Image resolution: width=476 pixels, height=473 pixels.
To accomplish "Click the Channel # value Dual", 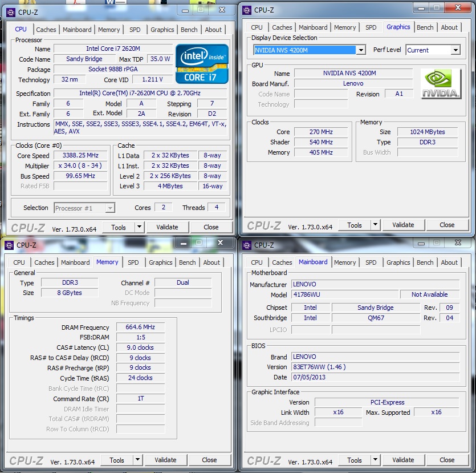I will 183,282.
